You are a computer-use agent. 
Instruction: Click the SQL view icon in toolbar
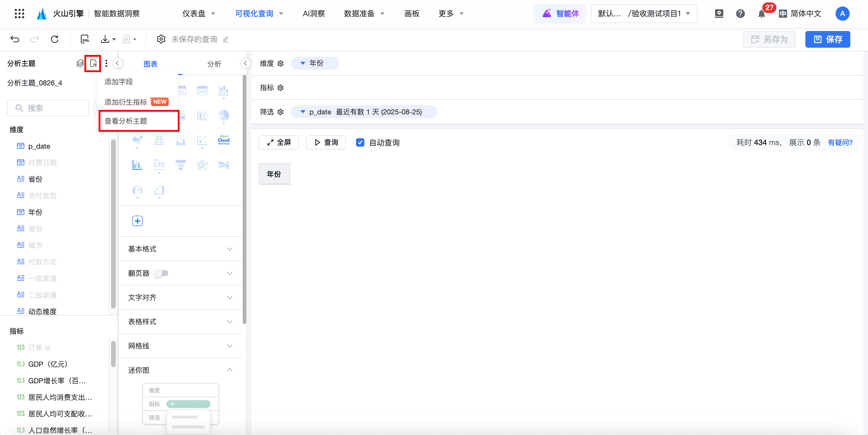(x=85, y=39)
